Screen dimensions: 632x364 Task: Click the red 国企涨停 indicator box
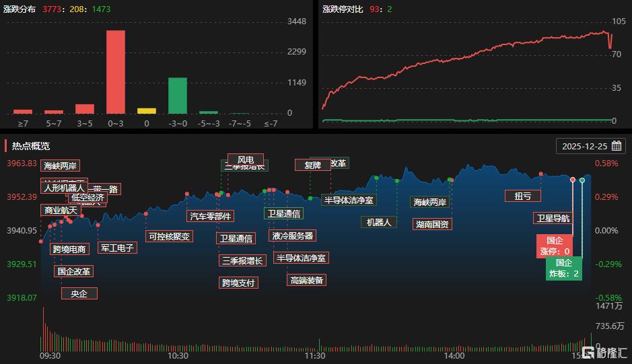click(554, 246)
